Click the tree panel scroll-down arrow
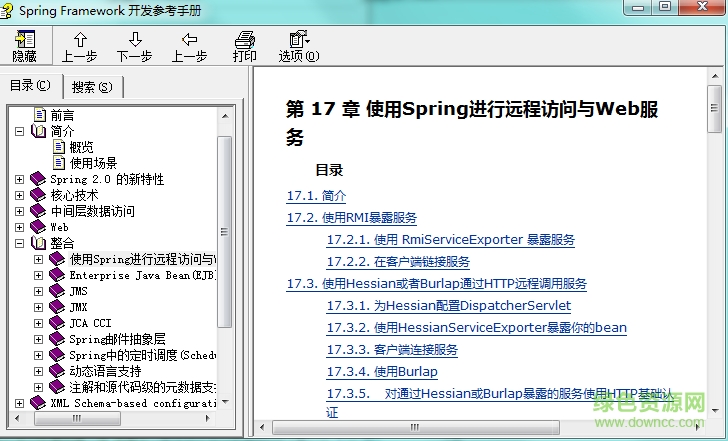Screen dimensions: 728x441 225,402
